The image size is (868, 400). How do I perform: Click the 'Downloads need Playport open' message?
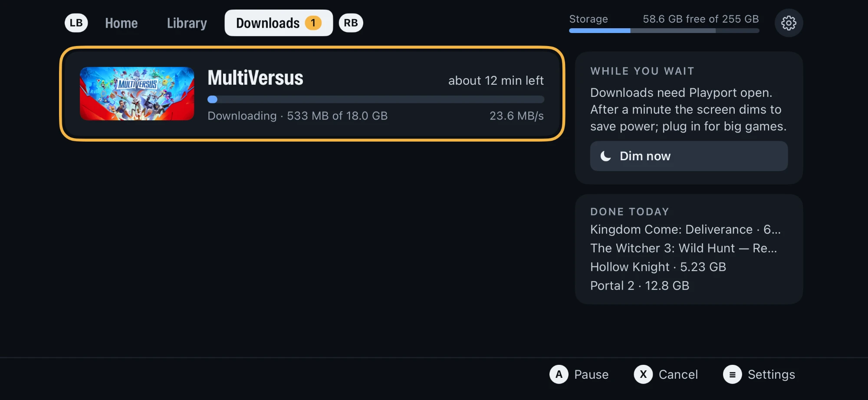tap(688, 109)
